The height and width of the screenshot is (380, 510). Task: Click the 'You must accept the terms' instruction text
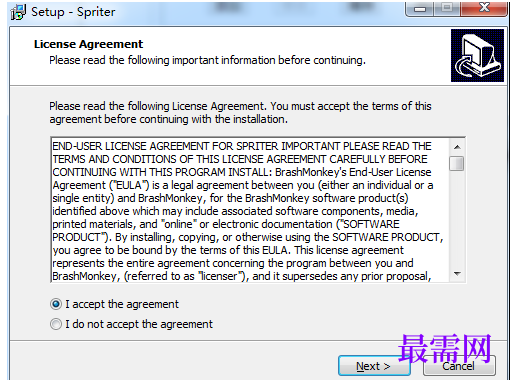pos(351,106)
